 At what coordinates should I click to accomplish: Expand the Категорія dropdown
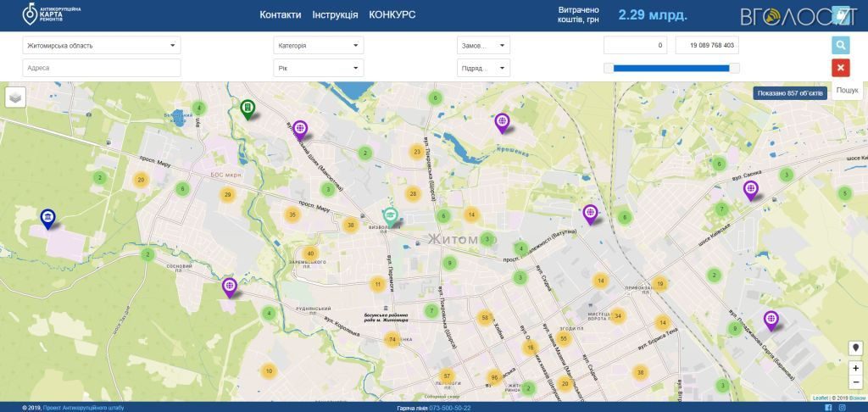(319, 46)
